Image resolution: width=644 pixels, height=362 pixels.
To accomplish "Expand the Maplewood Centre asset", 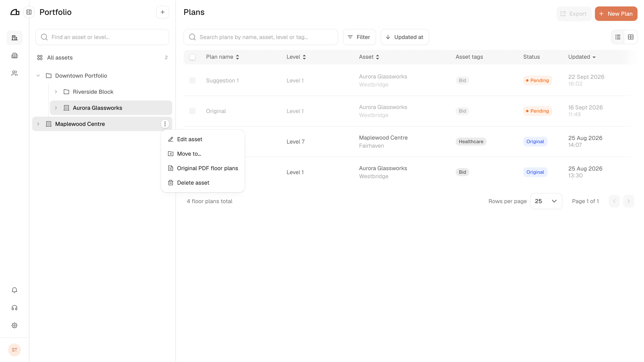I will pyautogui.click(x=38, y=124).
